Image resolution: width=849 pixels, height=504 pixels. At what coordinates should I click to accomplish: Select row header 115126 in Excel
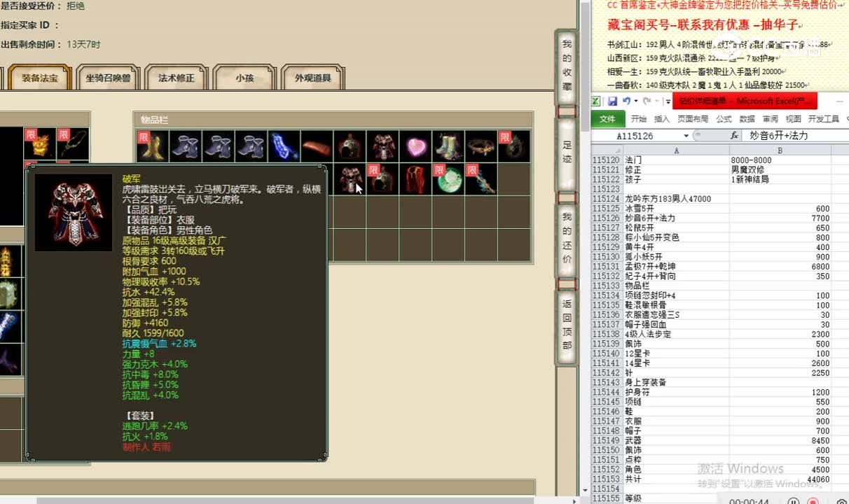point(607,218)
